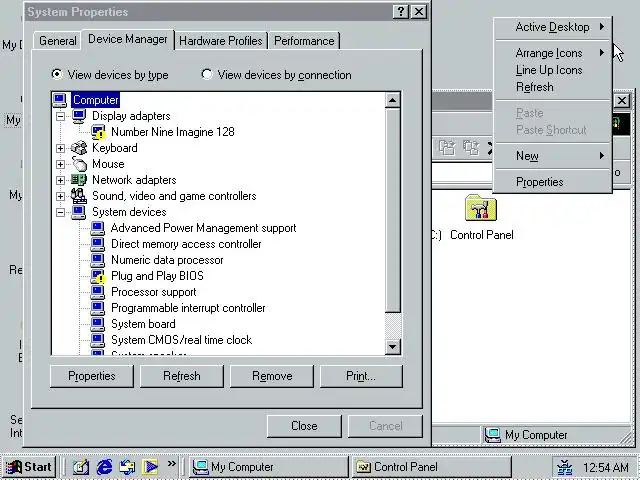Click the Sound, video and game controllers icon
Screen dimensions: 640x480
tap(79, 196)
